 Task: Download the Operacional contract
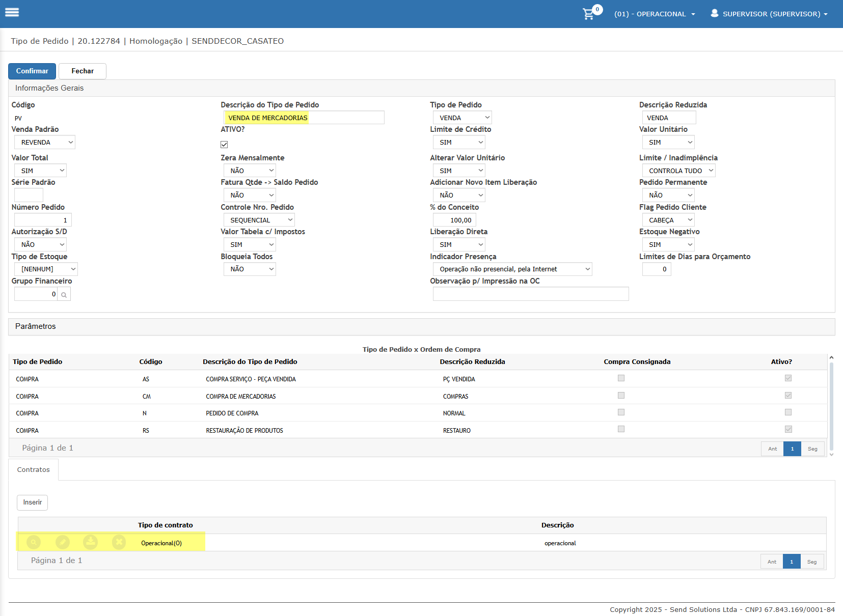click(x=91, y=542)
